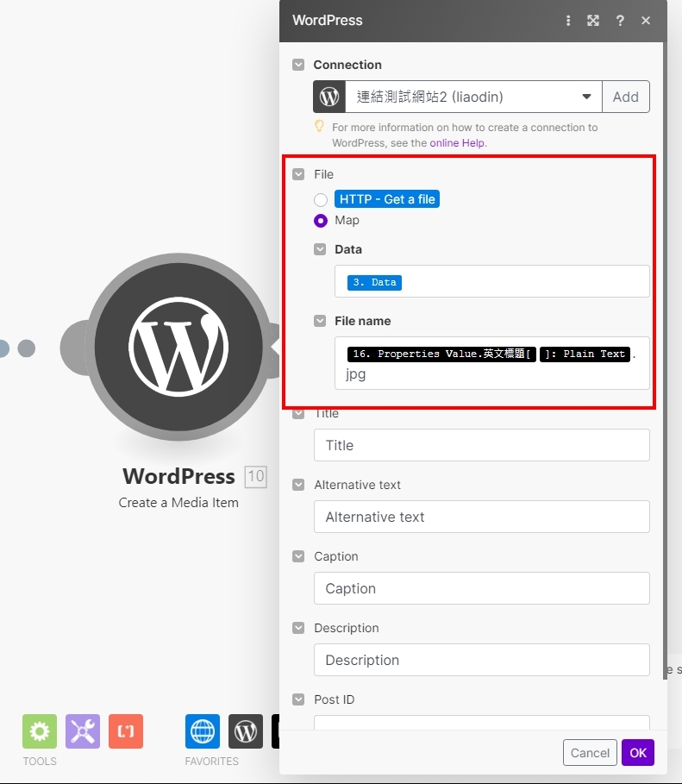The width and height of the screenshot is (682, 784).
Task: Toggle the Alternative text section expander
Action: tap(298, 485)
